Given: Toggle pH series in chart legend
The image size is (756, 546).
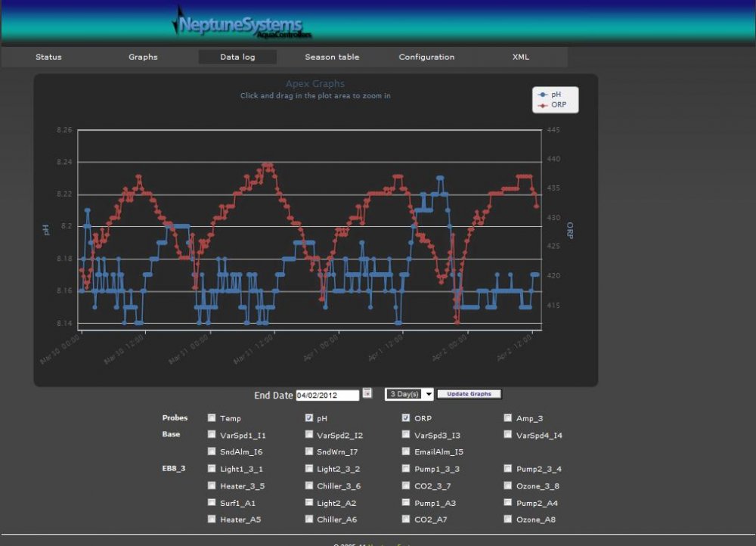Looking at the screenshot, I should (550, 95).
